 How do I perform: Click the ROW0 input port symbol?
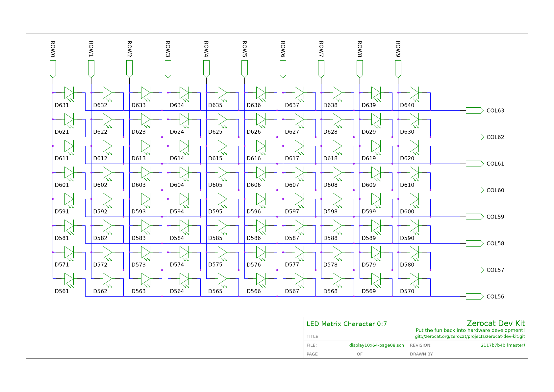(53, 69)
